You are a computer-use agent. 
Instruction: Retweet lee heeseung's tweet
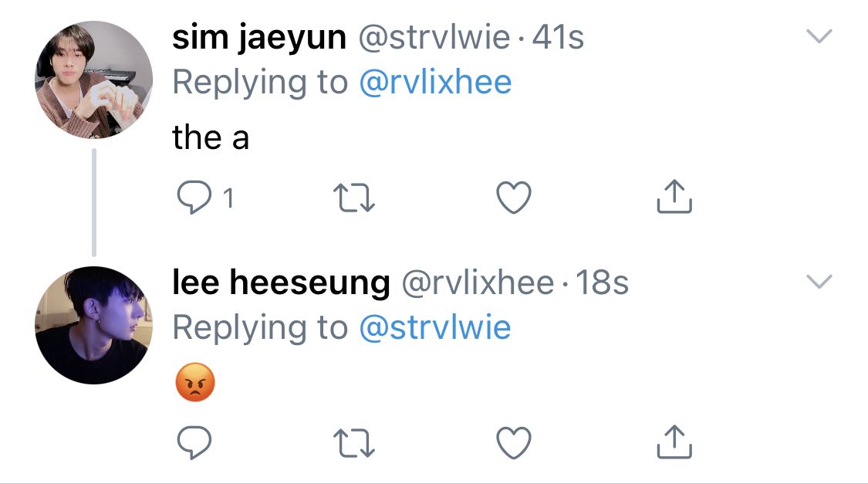(x=354, y=444)
